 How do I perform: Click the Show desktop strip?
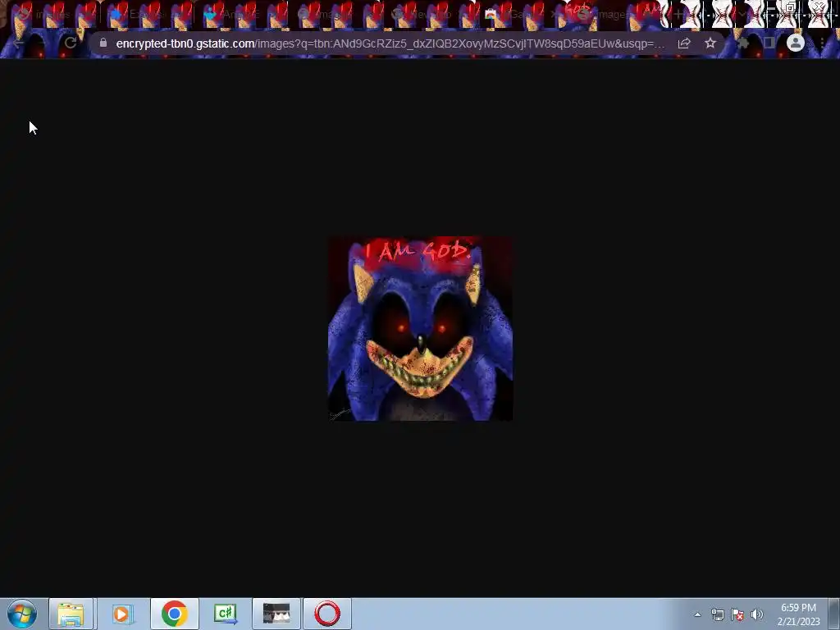[x=834, y=614]
